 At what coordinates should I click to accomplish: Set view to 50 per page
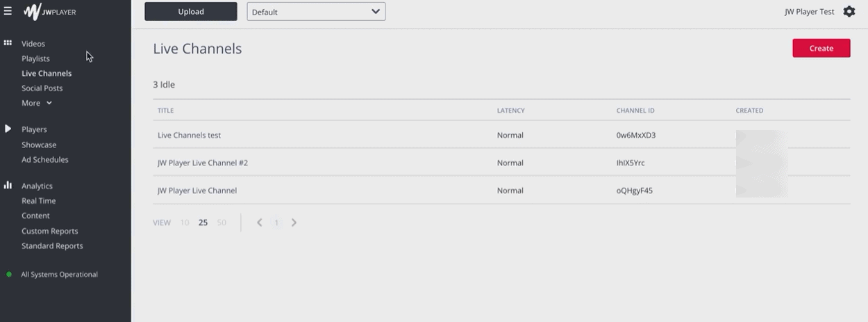coord(222,223)
